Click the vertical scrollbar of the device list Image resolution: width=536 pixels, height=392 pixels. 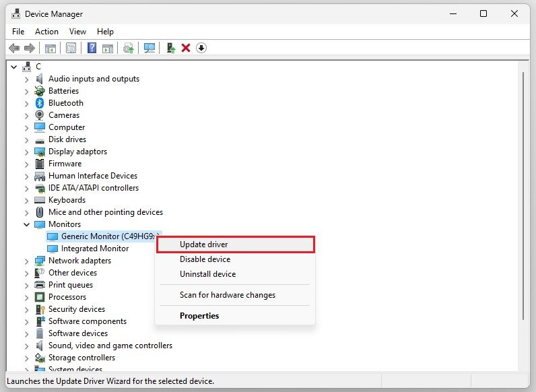click(523, 202)
